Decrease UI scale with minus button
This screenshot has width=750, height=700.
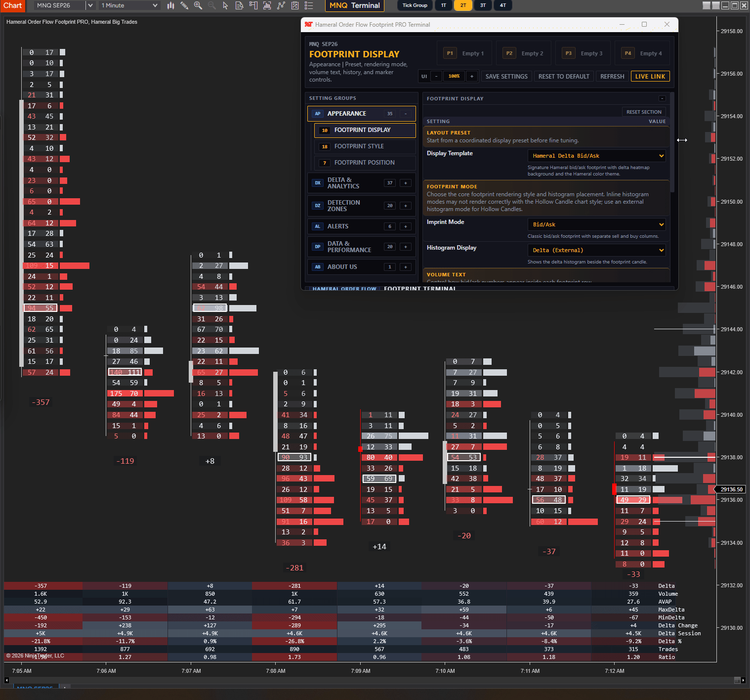(x=436, y=77)
